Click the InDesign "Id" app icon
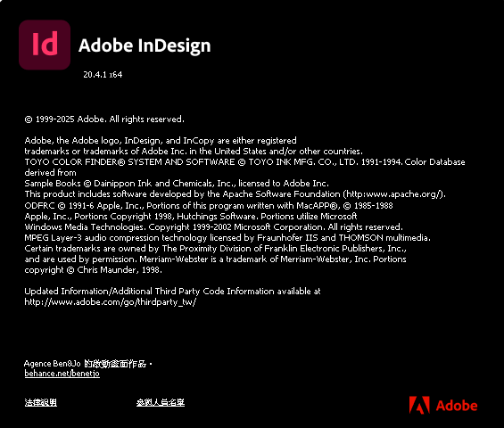The height and width of the screenshot is (428, 504). (45, 45)
